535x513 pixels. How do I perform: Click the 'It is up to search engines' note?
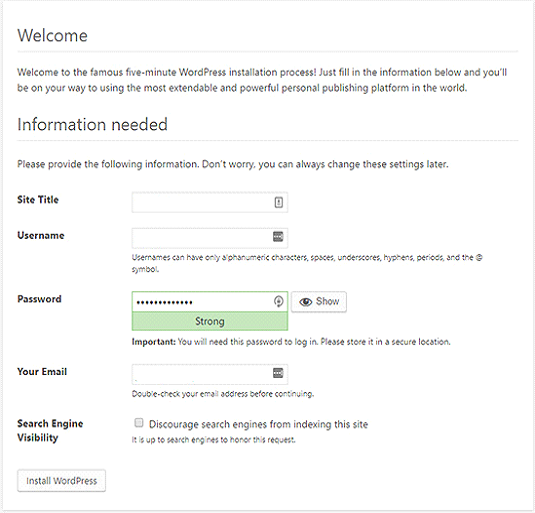click(214, 440)
